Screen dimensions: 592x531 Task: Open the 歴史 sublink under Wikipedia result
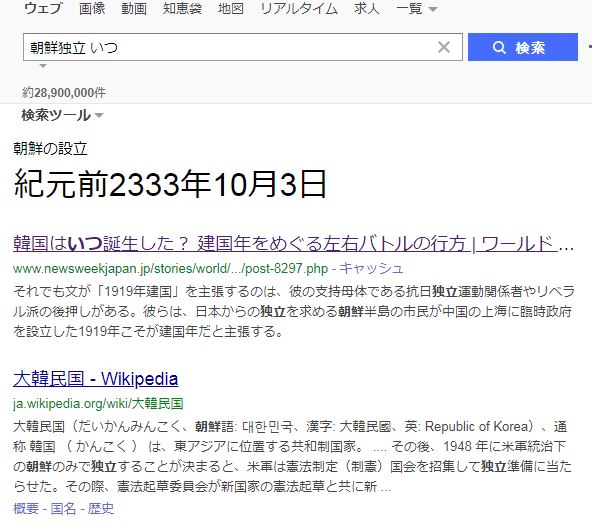[x=100, y=508]
